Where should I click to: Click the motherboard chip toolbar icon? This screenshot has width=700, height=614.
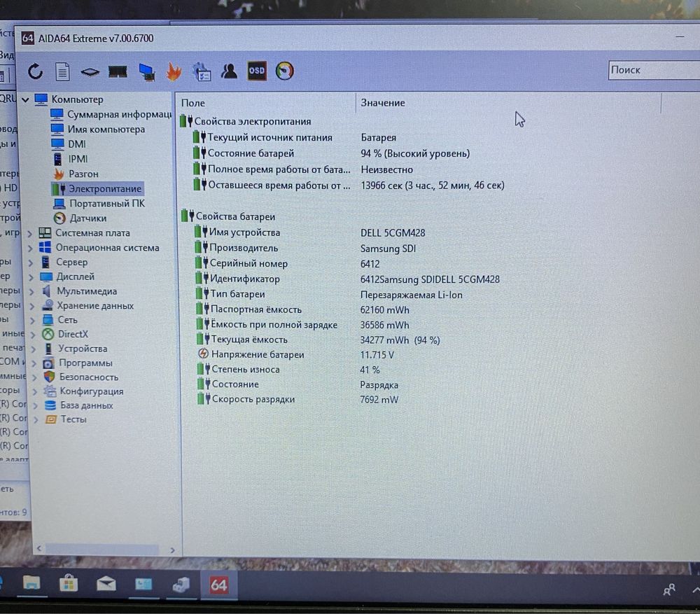pyautogui.click(x=90, y=71)
